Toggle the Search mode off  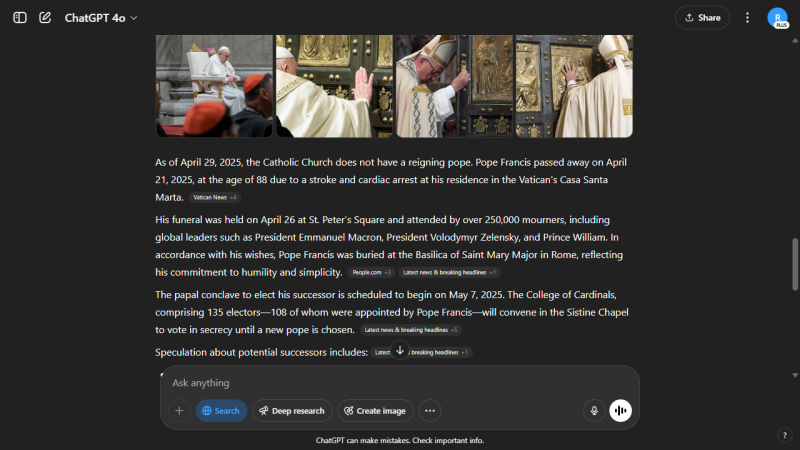click(x=221, y=411)
